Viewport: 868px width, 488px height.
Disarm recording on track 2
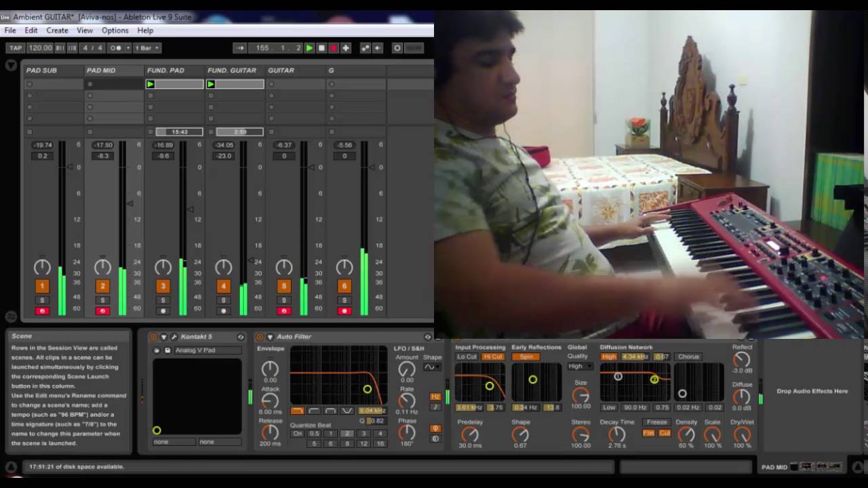[x=102, y=311]
